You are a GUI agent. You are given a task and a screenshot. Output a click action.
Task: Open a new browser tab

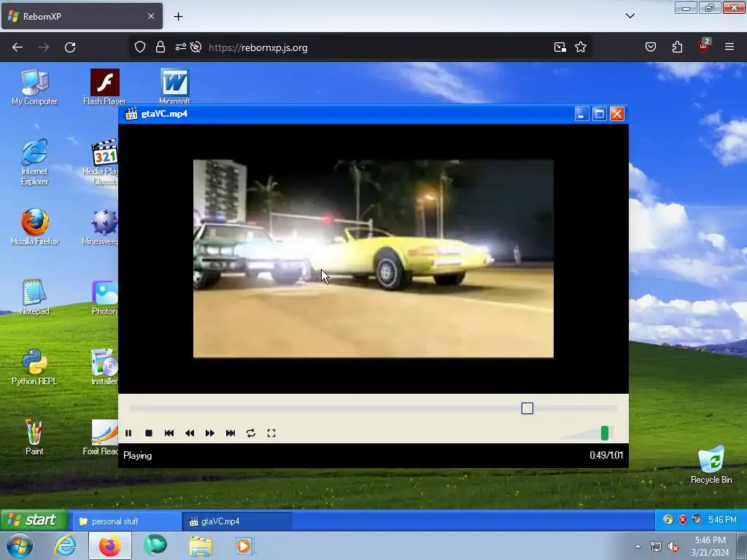(178, 17)
